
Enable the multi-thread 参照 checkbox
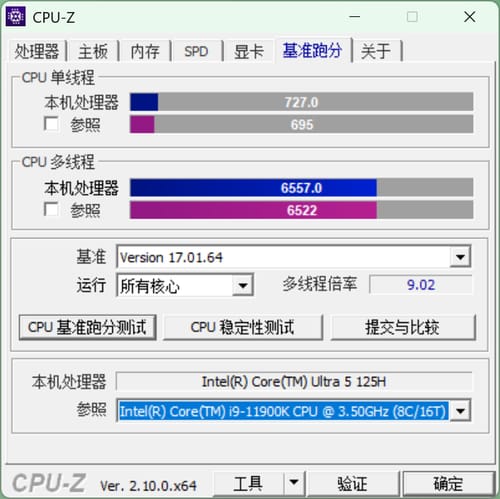tap(51, 209)
